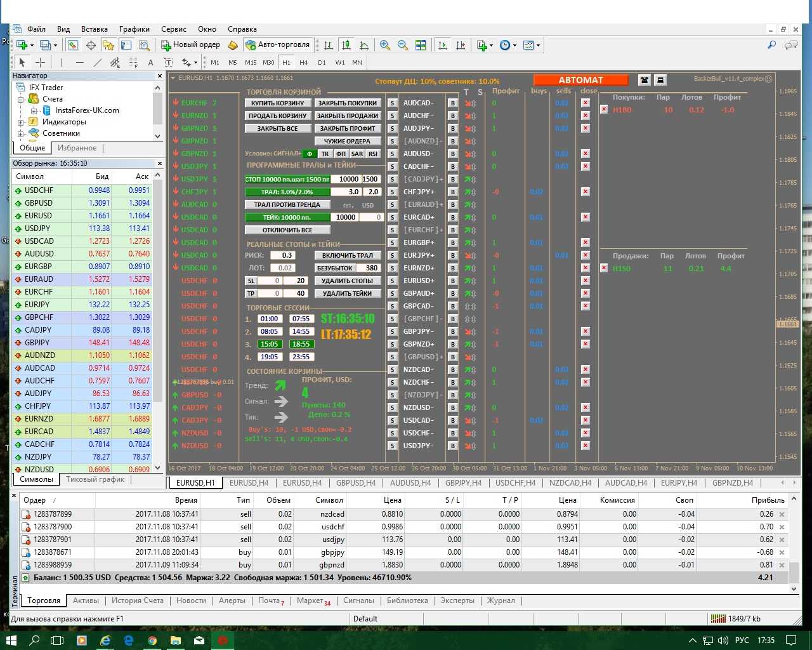The image size is (812, 650).
Task: Open the Сервис menu
Action: [173, 29]
